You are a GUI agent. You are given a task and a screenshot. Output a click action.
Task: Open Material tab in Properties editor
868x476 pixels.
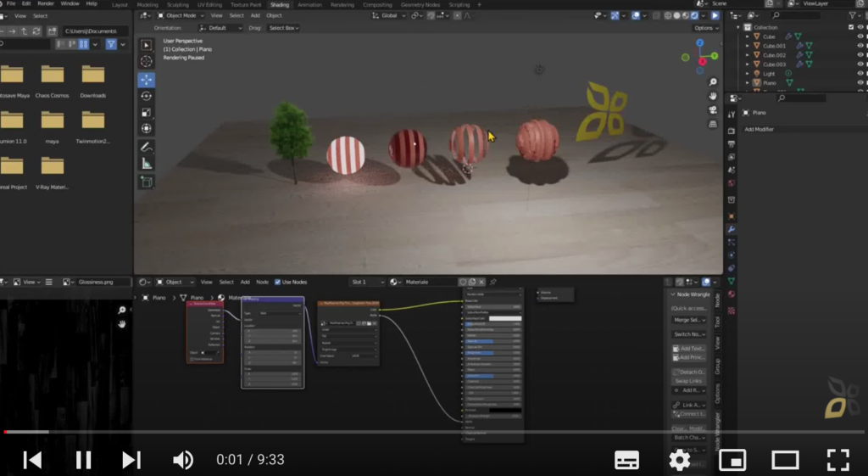click(x=732, y=294)
